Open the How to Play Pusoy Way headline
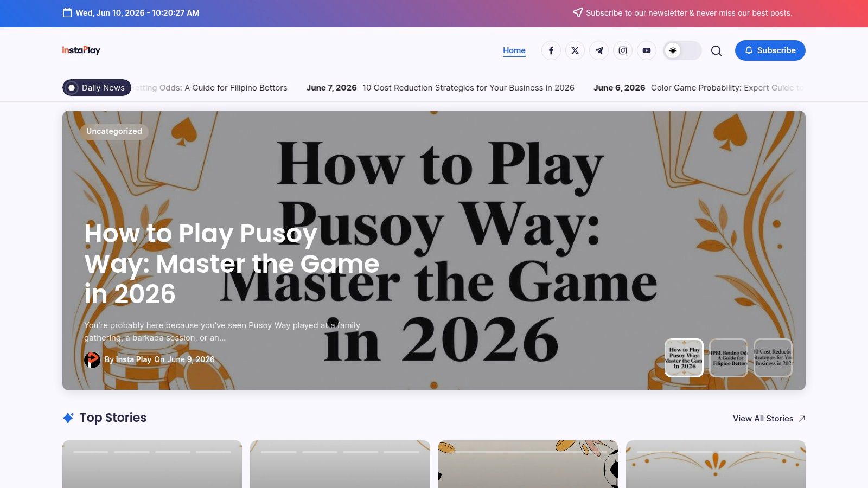This screenshot has width=868, height=488. pyautogui.click(x=232, y=264)
